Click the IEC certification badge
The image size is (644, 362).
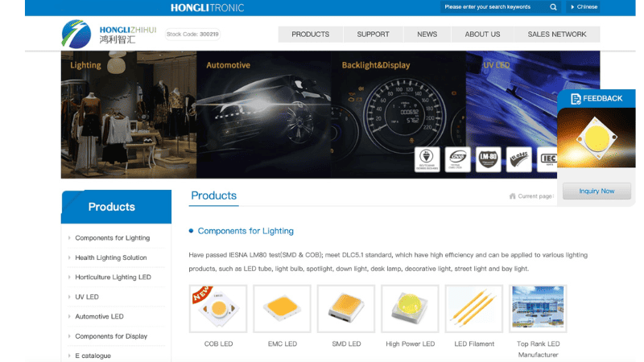point(547,159)
